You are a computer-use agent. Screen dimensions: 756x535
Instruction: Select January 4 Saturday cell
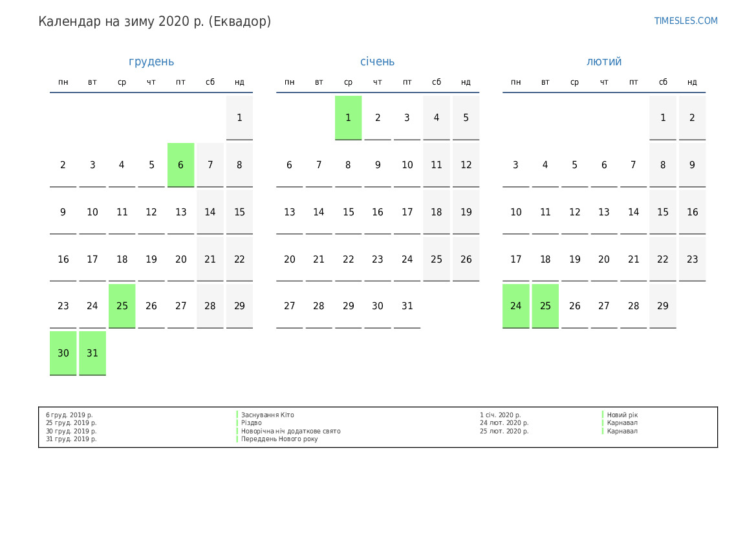pyautogui.click(x=437, y=118)
